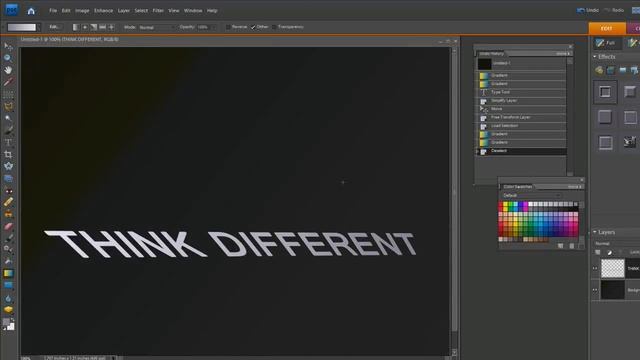Click the Home icon in top bar
Screen dimensions: 640x360
point(31,11)
